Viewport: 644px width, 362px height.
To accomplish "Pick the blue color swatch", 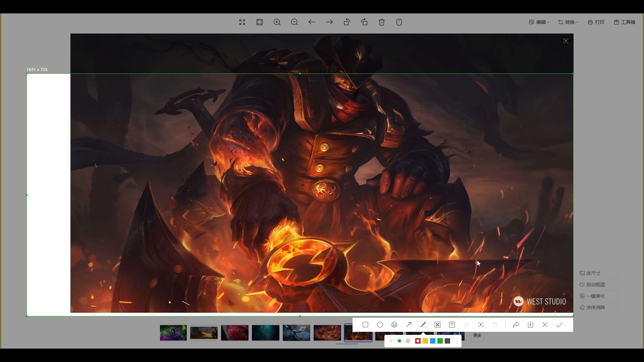I will [x=433, y=341].
